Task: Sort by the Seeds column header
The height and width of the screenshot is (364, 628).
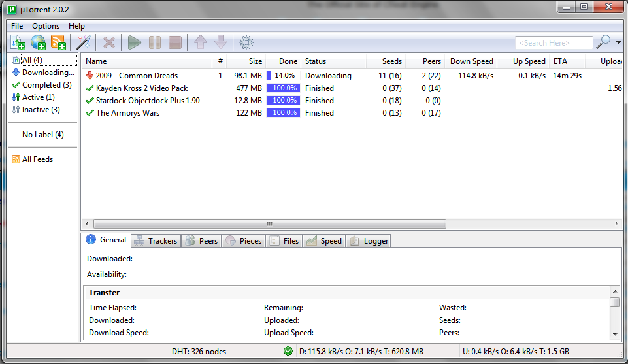Action: 386,61
